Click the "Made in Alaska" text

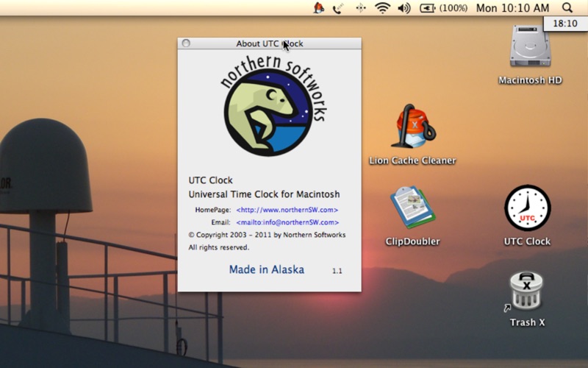pos(267,269)
